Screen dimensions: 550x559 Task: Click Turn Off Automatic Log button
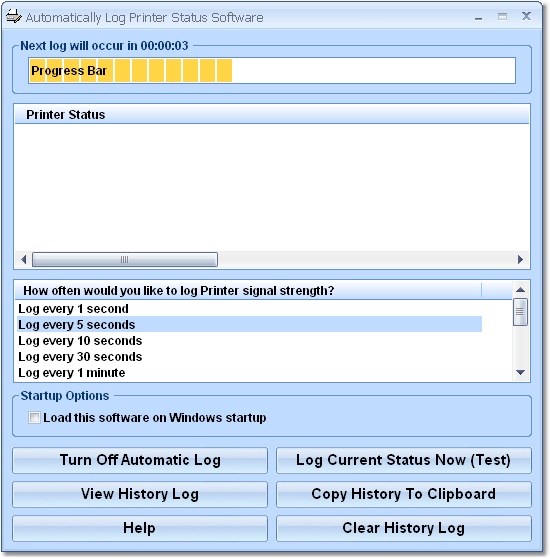pyautogui.click(x=140, y=460)
